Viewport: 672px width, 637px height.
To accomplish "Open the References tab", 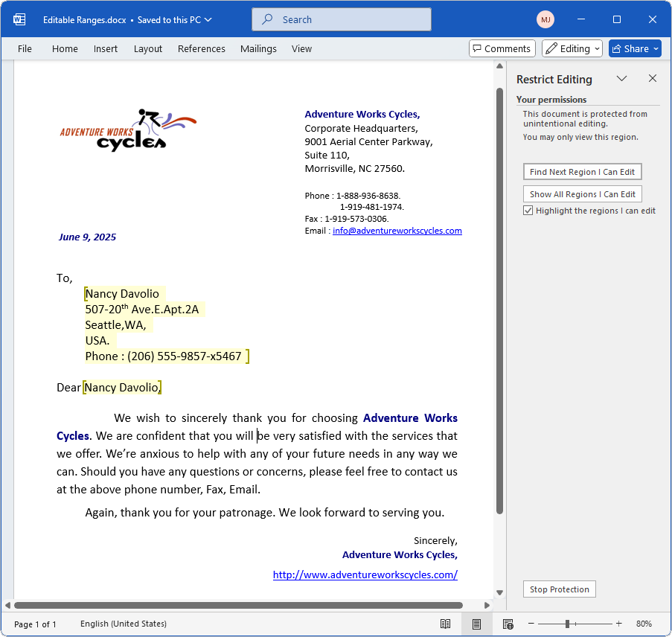I will [202, 49].
